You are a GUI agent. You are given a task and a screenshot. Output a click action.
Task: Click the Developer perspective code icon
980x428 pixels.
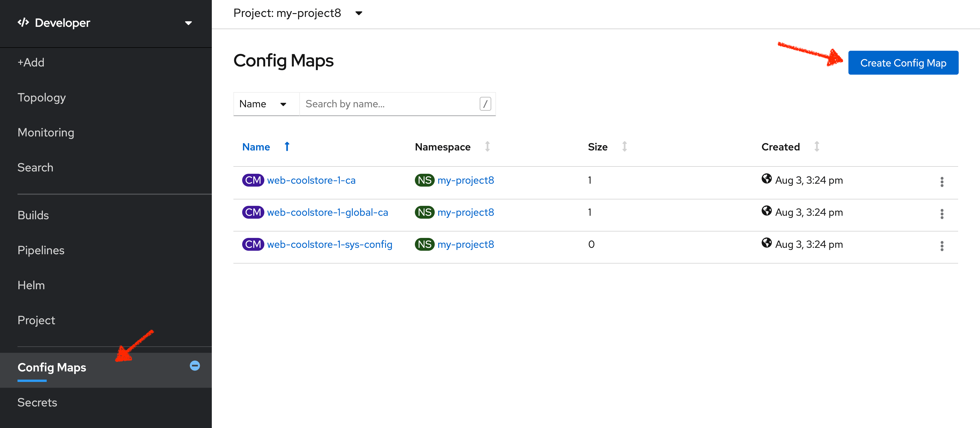click(x=23, y=23)
